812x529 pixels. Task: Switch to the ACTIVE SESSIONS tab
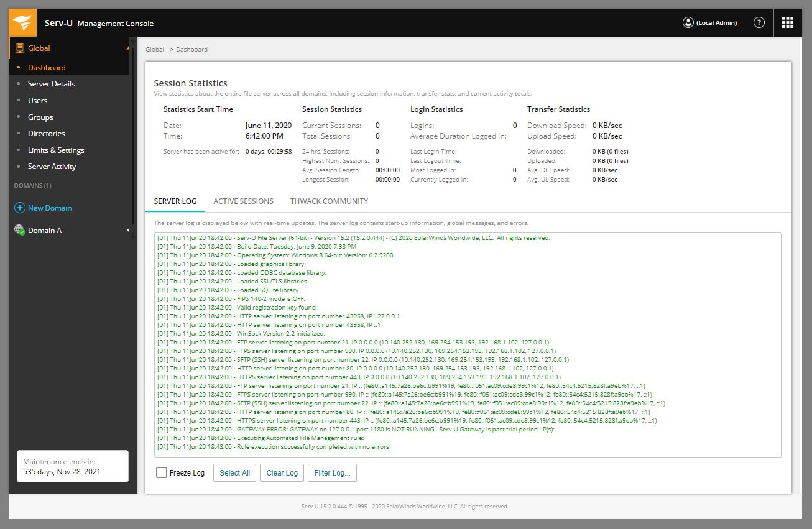pyautogui.click(x=243, y=201)
